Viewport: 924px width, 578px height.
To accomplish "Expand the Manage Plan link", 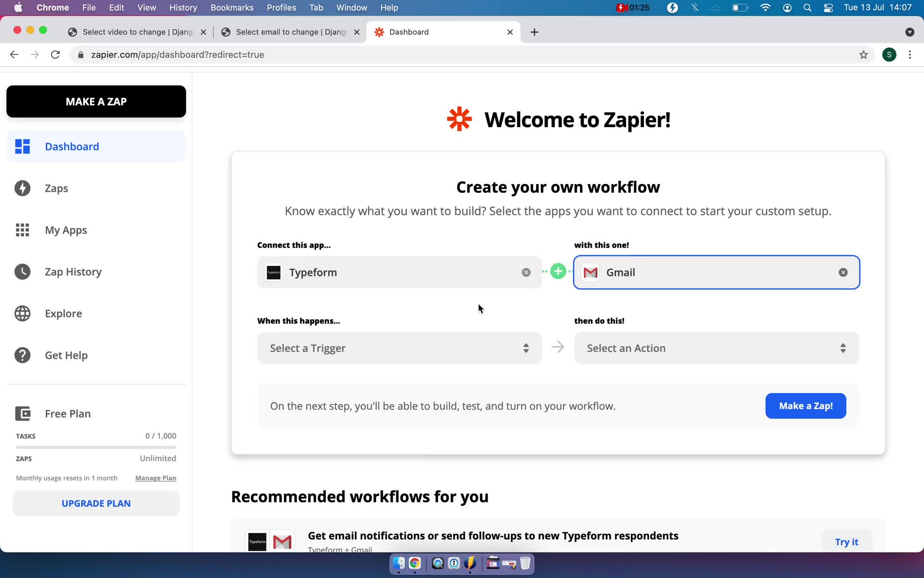I will [x=155, y=478].
